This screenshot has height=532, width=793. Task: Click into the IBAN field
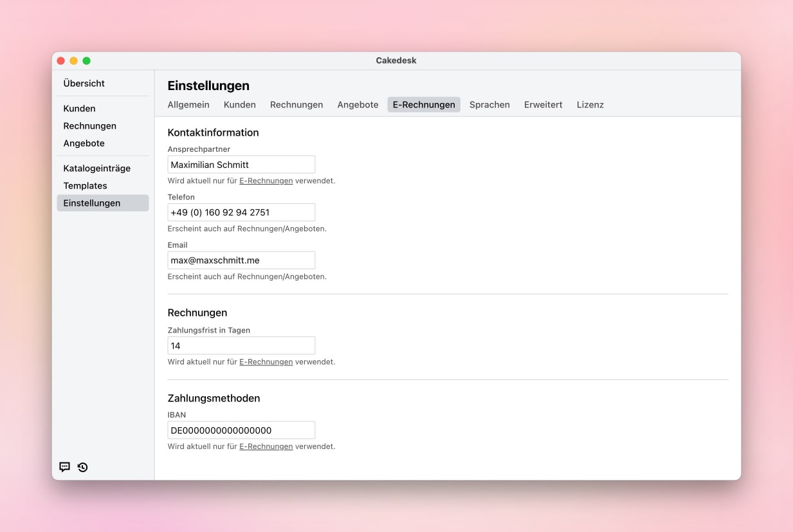(x=241, y=430)
